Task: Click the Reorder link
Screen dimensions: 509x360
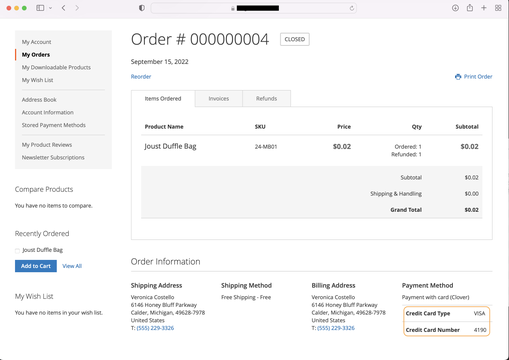Action: pos(141,77)
